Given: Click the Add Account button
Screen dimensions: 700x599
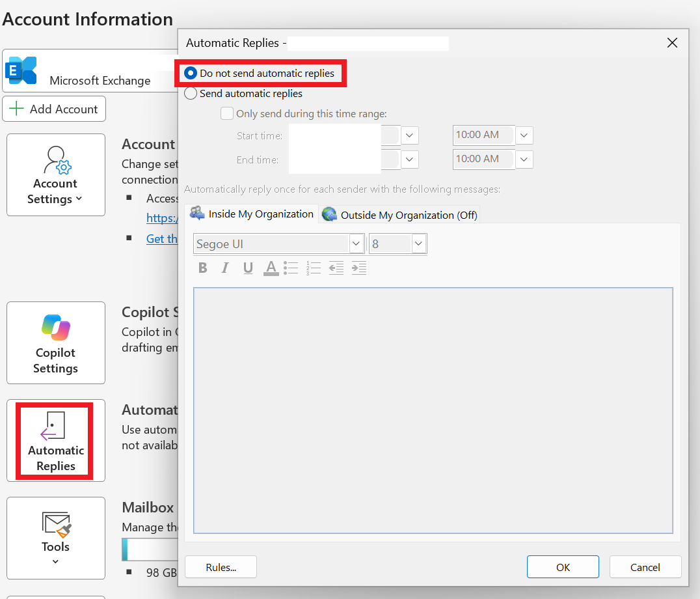Looking at the screenshot, I should (x=54, y=109).
